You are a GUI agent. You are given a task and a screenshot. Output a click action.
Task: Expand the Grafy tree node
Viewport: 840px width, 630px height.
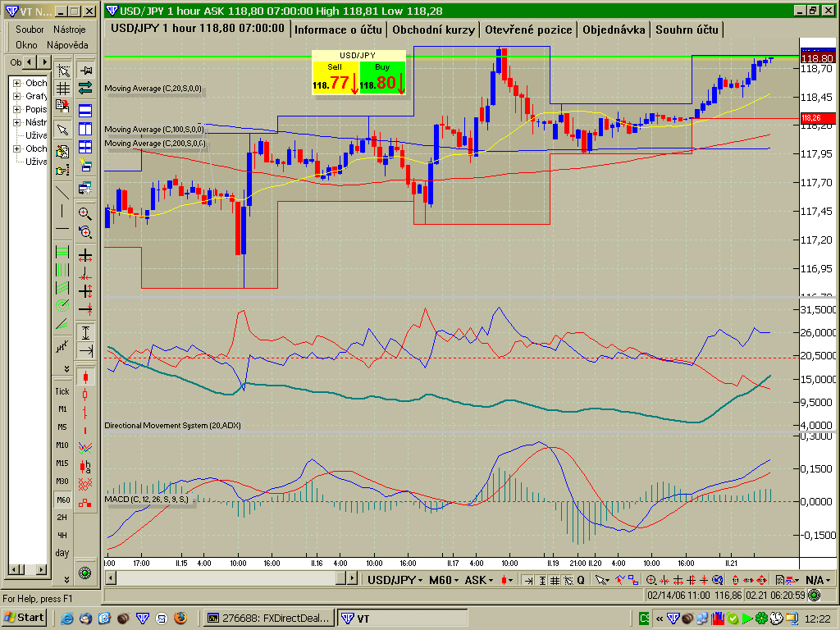pos(16,96)
